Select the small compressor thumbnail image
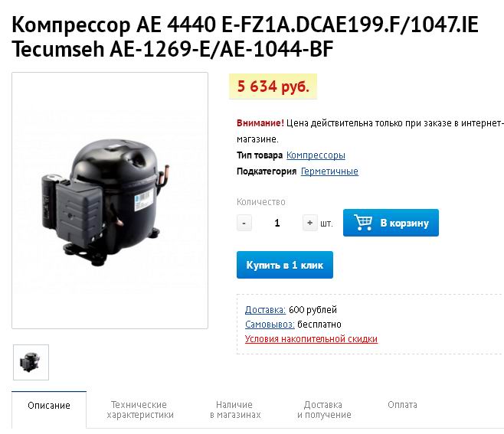Screen dimensions: 504x434 [31, 362]
